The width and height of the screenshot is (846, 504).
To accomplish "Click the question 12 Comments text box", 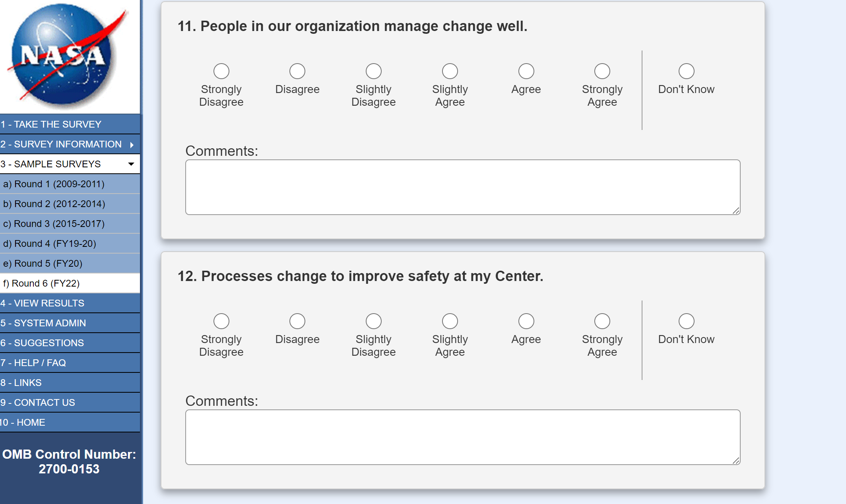I will [462, 437].
